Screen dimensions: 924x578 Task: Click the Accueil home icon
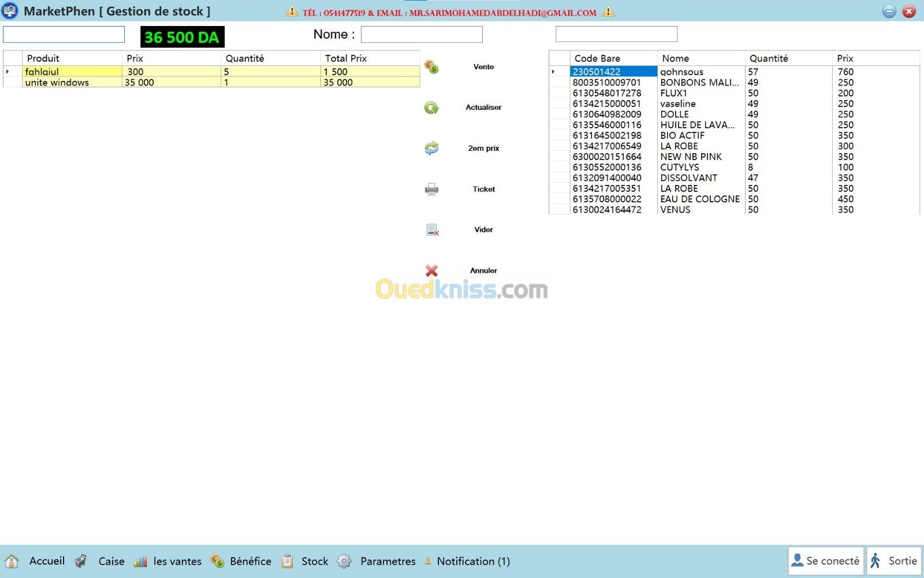pyautogui.click(x=12, y=561)
